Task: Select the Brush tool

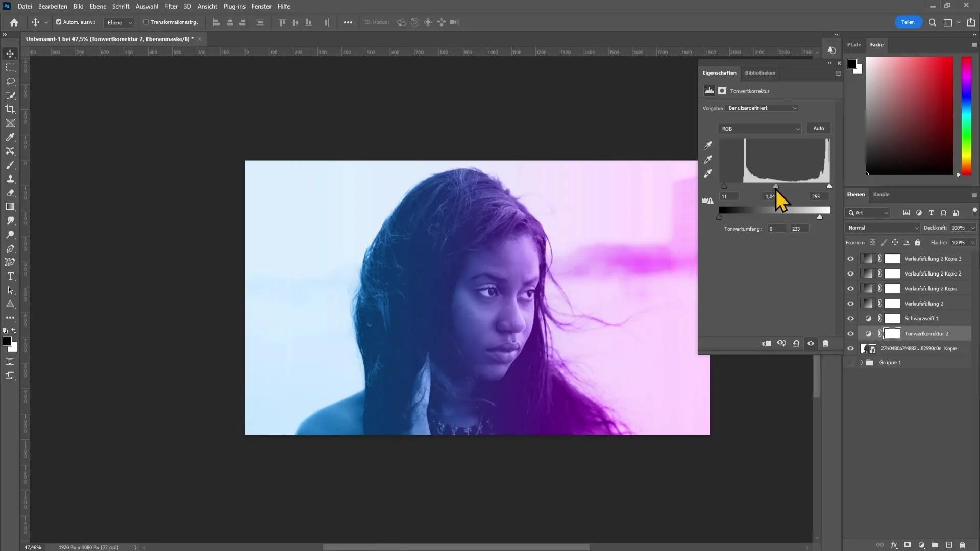Action: click(x=10, y=165)
